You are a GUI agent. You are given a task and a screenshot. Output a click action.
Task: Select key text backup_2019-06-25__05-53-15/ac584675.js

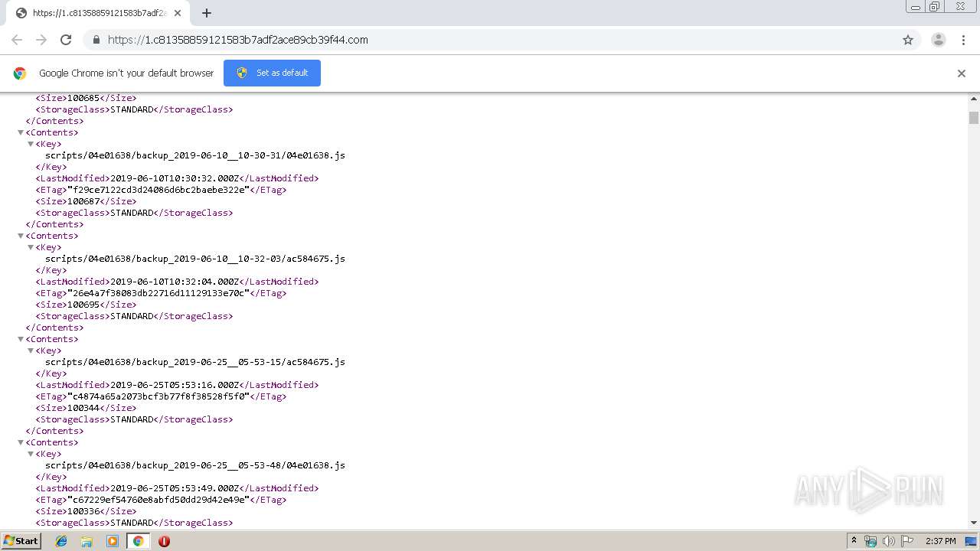(240, 362)
